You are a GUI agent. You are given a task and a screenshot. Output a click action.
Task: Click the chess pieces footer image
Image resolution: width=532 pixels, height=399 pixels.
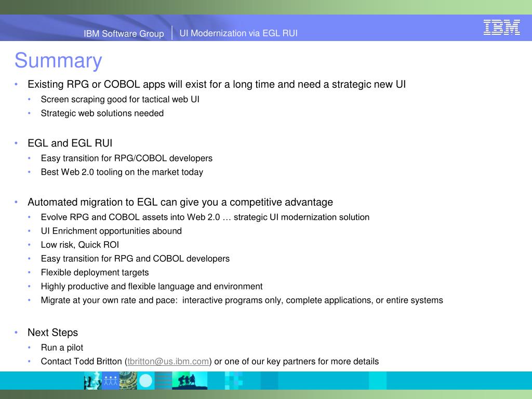coord(92,380)
